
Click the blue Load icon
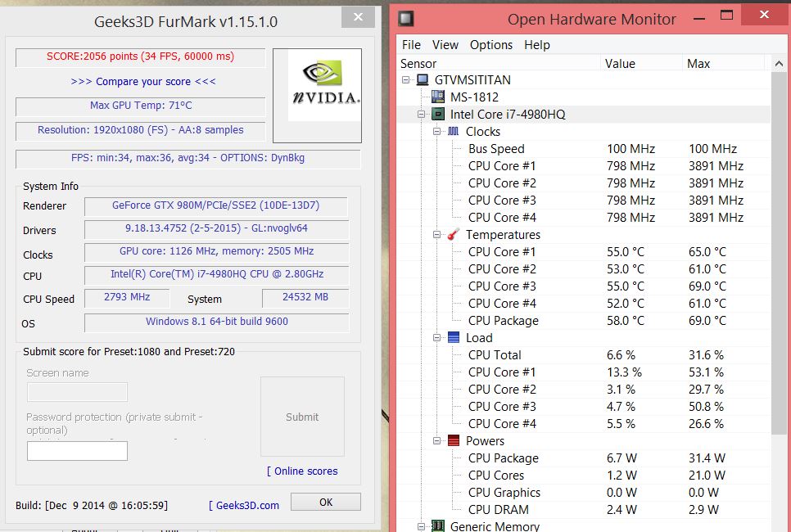pyautogui.click(x=454, y=337)
